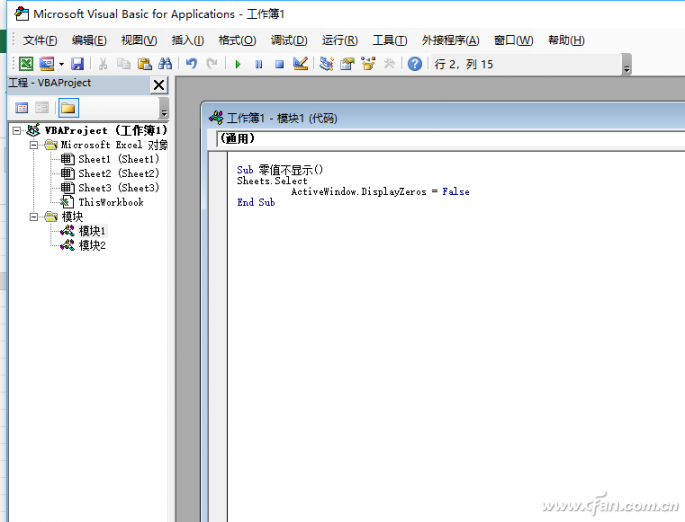Image resolution: width=685 pixels, height=522 pixels.
Task: Click the View Code icon in the project panel
Action: 21,107
